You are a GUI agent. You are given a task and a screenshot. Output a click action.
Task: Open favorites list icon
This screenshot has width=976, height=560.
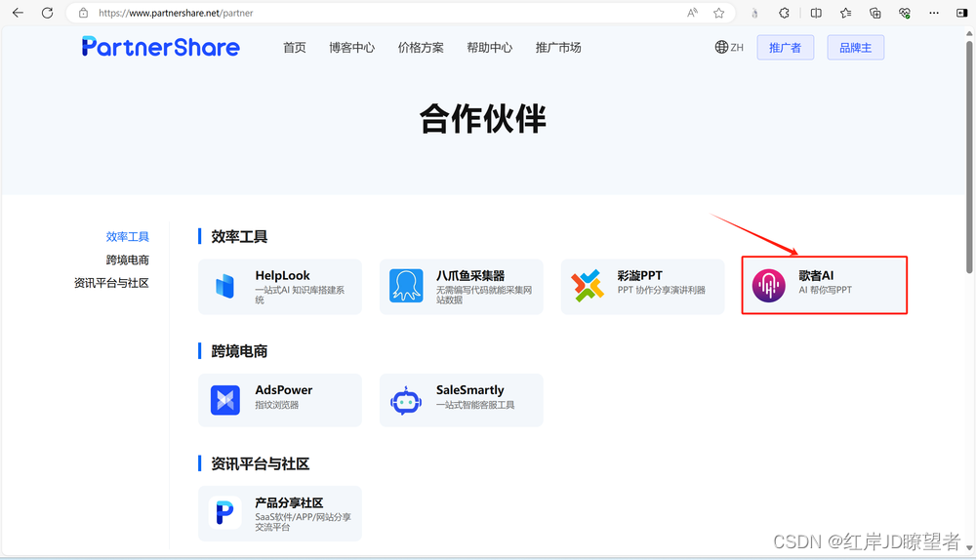coord(845,13)
